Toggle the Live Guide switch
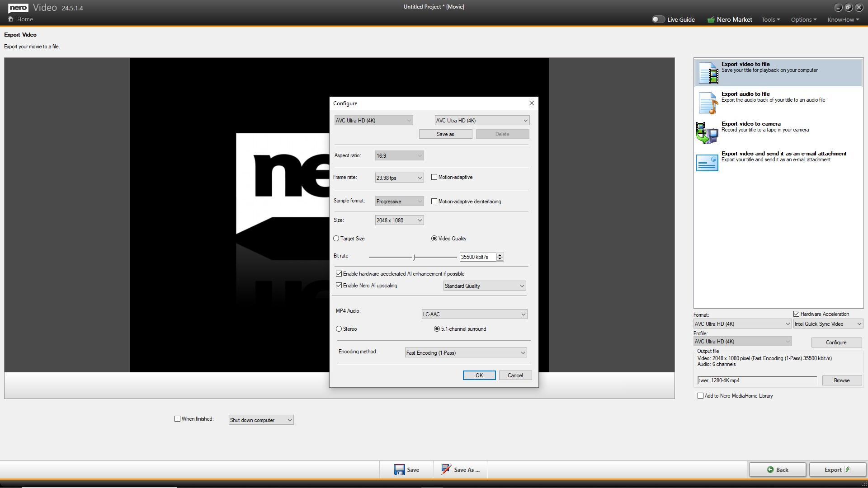 pyautogui.click(x=658, y=19)
